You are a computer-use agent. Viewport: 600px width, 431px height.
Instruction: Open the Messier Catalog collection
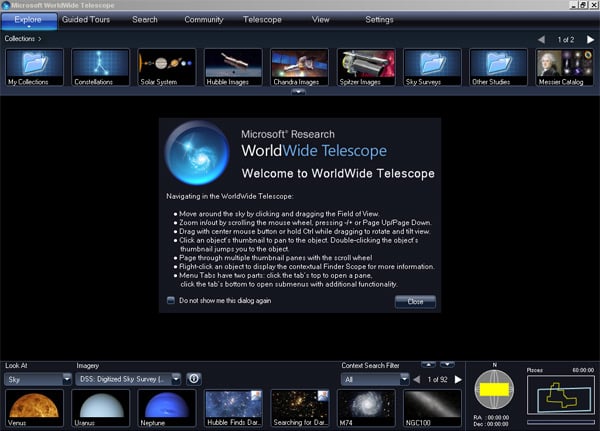[x=565, y=67]
